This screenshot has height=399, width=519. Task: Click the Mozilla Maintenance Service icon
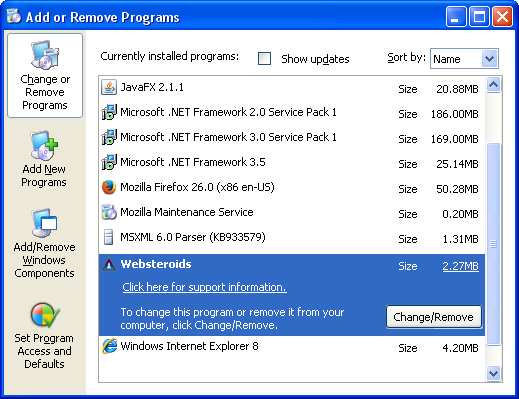109,212
